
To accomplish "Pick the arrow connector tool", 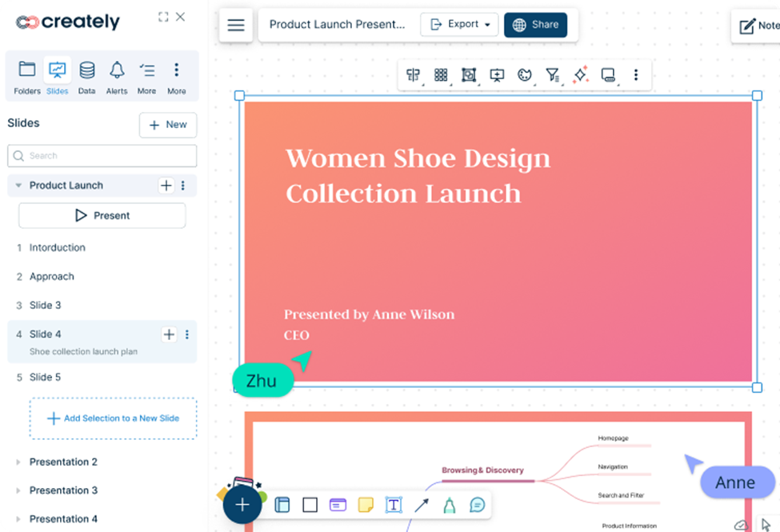I will click(422, 505).
